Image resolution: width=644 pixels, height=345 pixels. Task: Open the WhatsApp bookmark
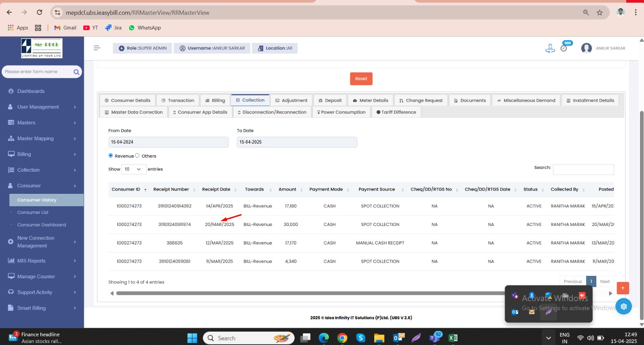[x=145, y=28]
